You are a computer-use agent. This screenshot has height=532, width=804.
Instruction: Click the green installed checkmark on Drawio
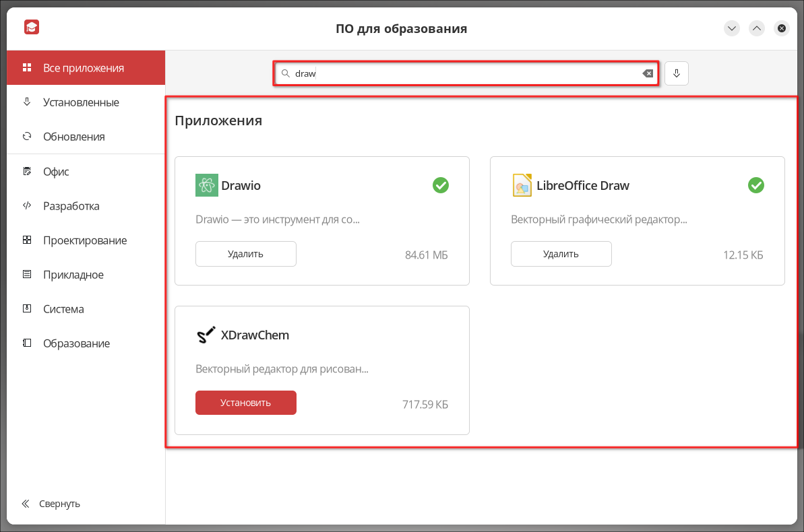coord(441,185)
